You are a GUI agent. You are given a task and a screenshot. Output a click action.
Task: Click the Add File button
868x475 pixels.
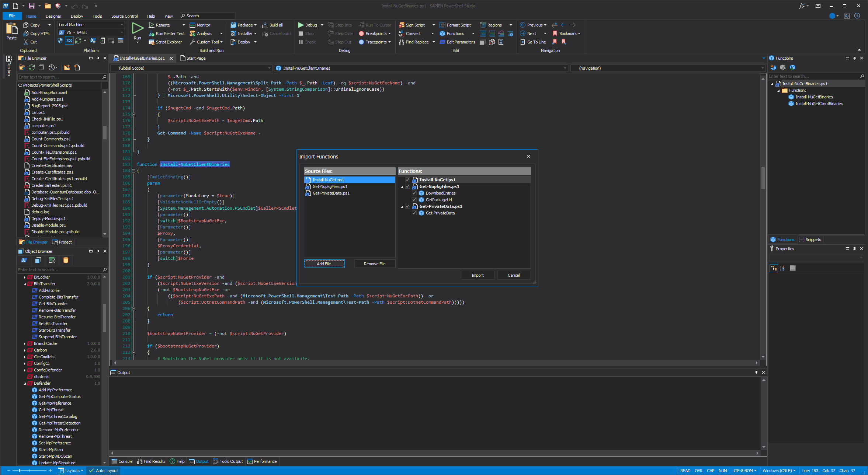[x=324, y=263]
